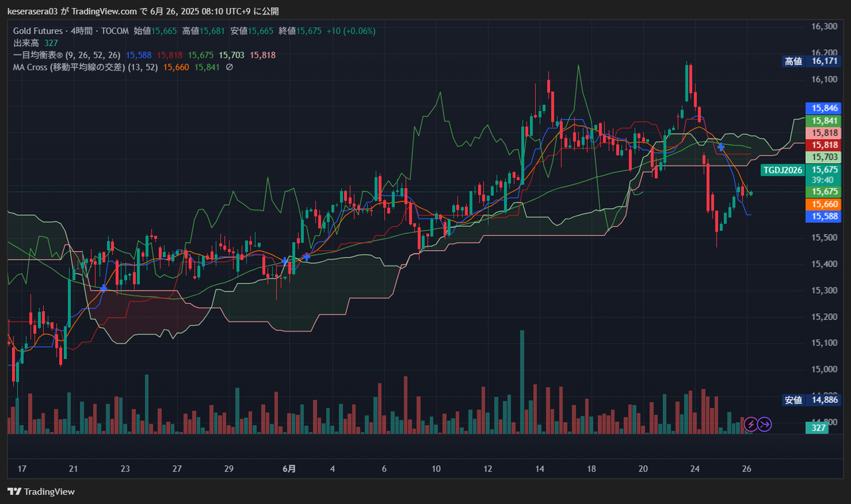This screenshot has width=851, height=504.
Task: Click the date label 29 on the time axis
Action: (x=229, y=469)
